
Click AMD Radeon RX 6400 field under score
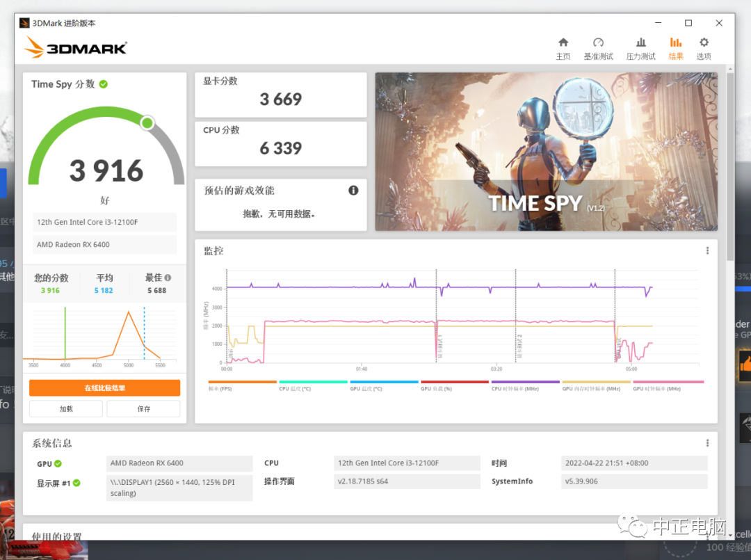pos(104,244)
